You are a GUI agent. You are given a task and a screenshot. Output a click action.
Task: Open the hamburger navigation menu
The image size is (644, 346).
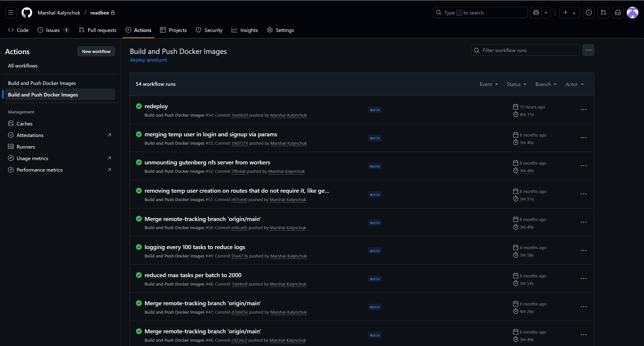coord(10,12)
